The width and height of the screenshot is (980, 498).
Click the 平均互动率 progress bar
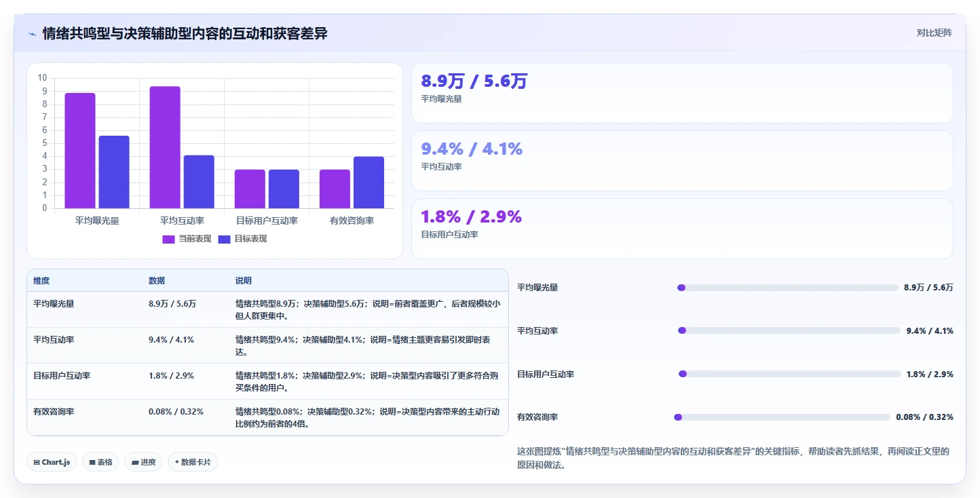point(789,330)
